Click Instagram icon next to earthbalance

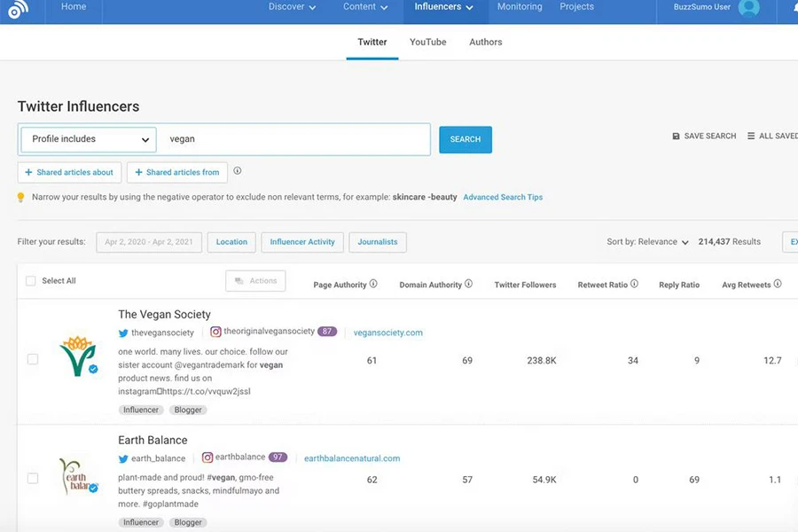point(207,458)
